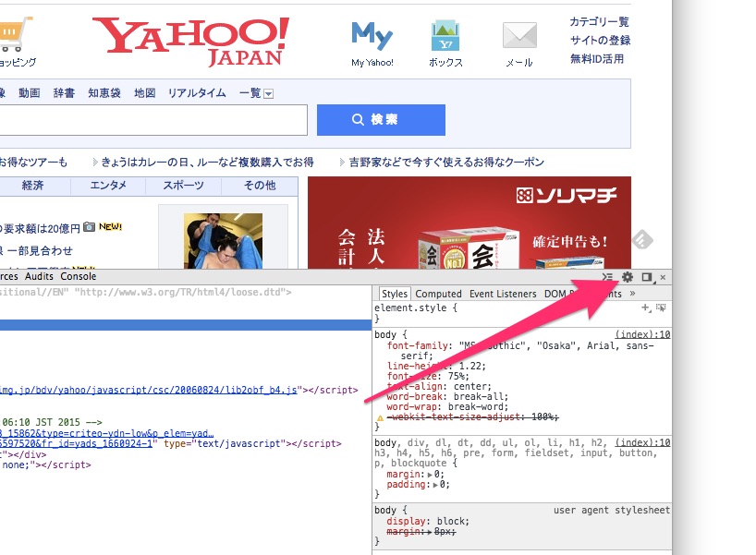Close the DevTools panel
This screenshot has height=555, width=756.
point(663,277)
